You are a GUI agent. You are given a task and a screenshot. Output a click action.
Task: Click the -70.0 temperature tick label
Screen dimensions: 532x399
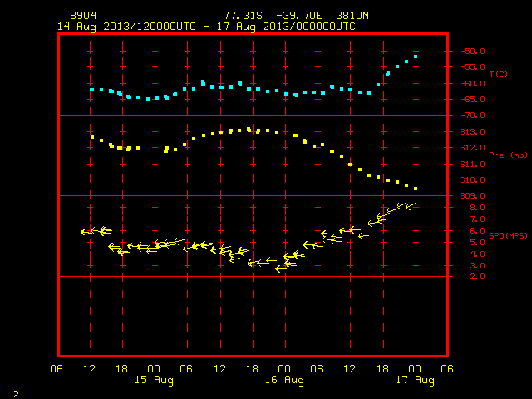click(472, 116)
